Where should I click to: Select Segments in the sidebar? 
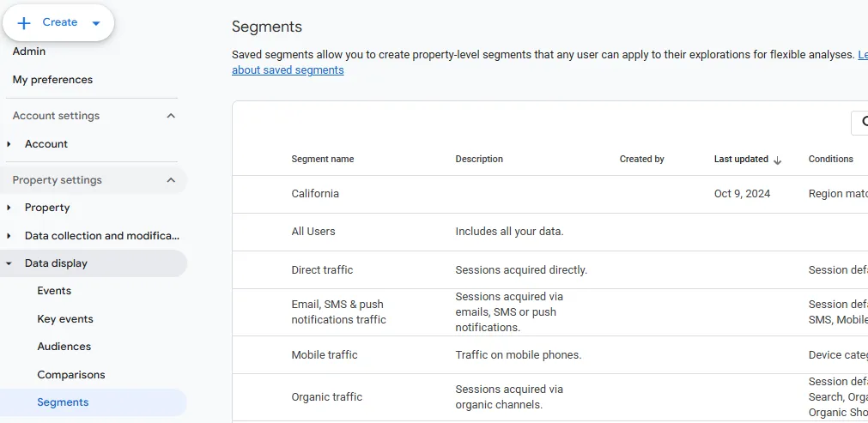tap(63, 402)
